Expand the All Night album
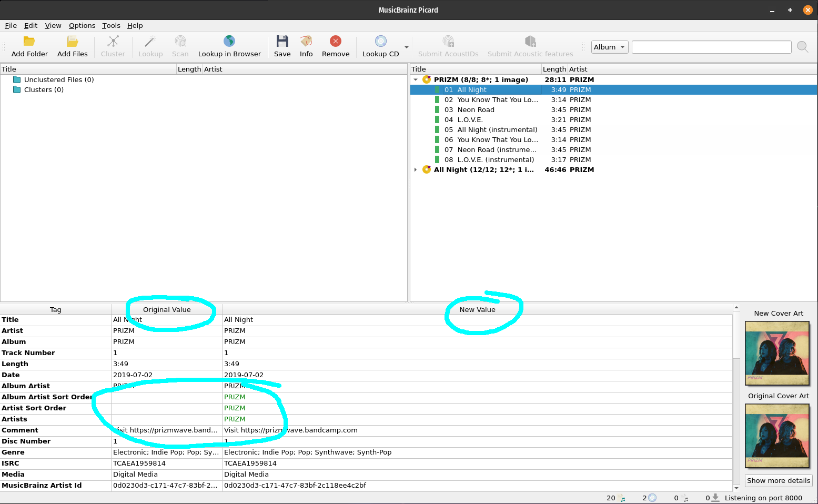The width and height of the screenshot is (818, 504). coord(416,170)
